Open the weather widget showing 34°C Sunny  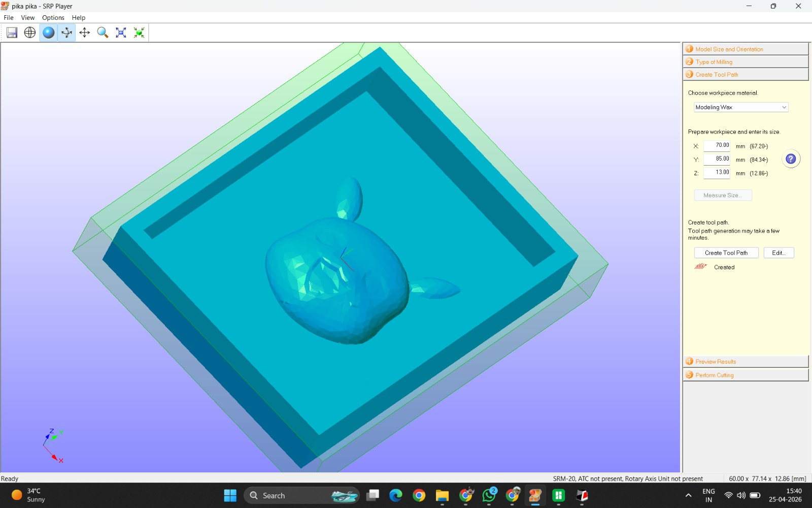[x=28, y=495]
